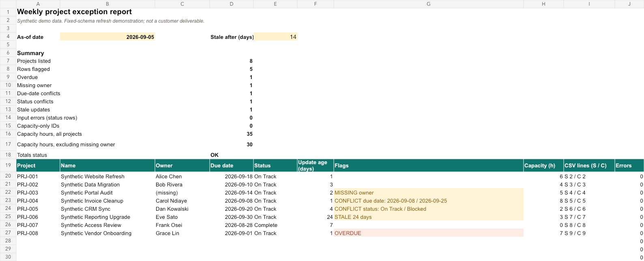Click 'Capacity hours, all projects' label

click(x=49, y=134)
